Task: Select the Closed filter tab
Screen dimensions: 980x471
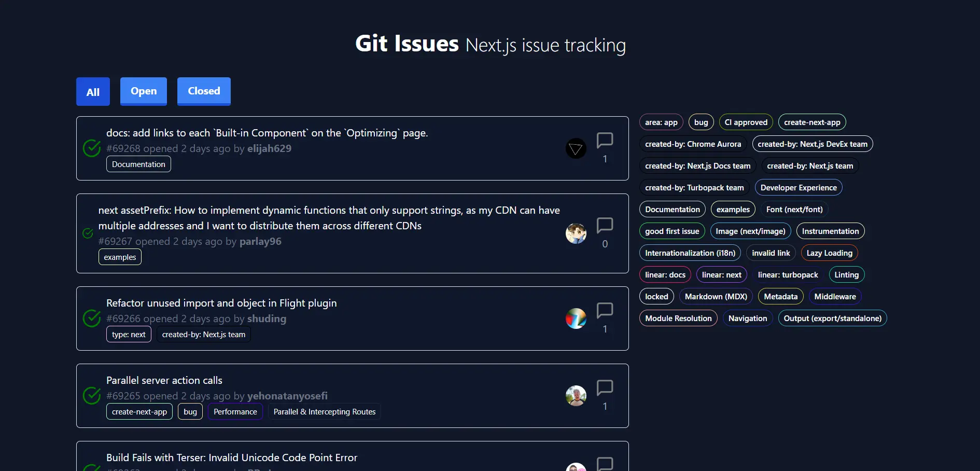Action: point(204,91)
